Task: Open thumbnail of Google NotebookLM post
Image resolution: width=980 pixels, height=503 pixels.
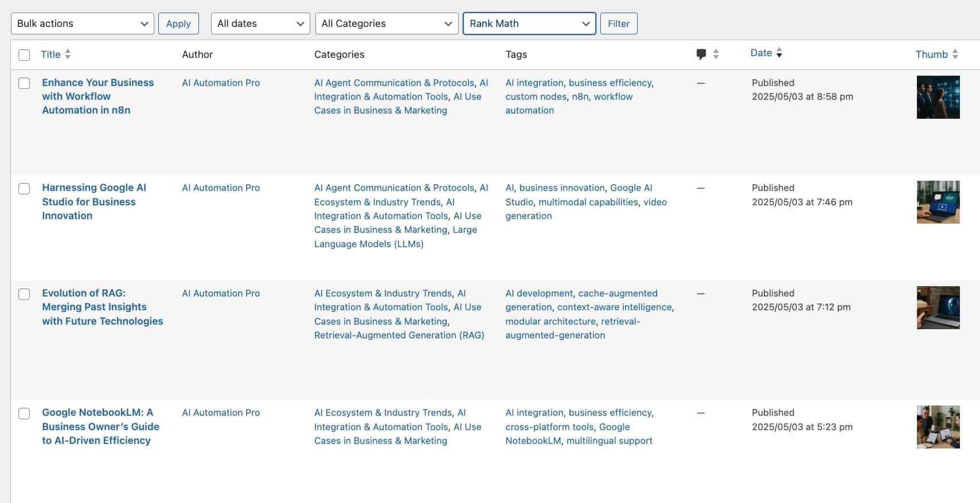Action: 938,427
